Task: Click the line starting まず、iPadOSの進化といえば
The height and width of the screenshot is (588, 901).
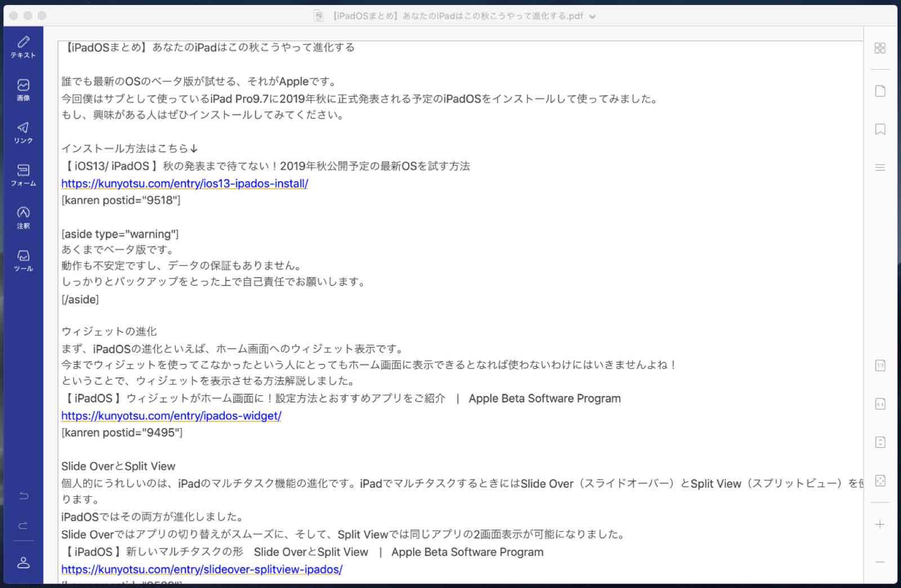Action: (233, 349)
